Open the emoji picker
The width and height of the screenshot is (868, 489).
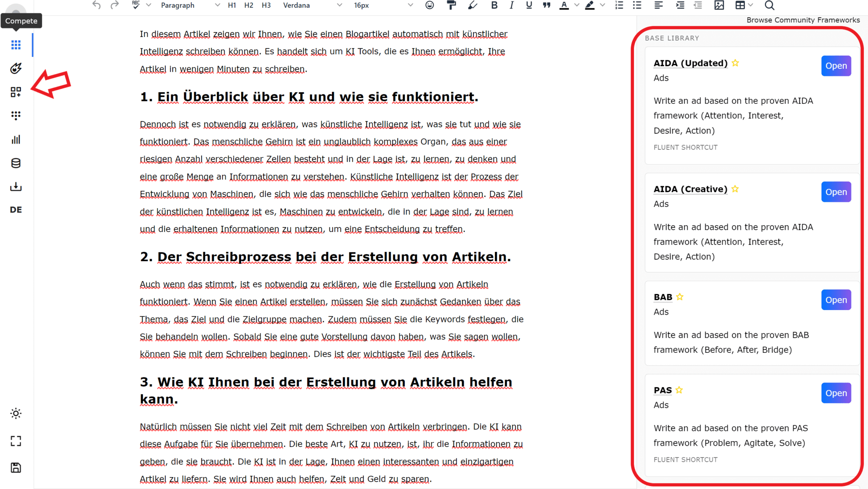click(429, 6)
